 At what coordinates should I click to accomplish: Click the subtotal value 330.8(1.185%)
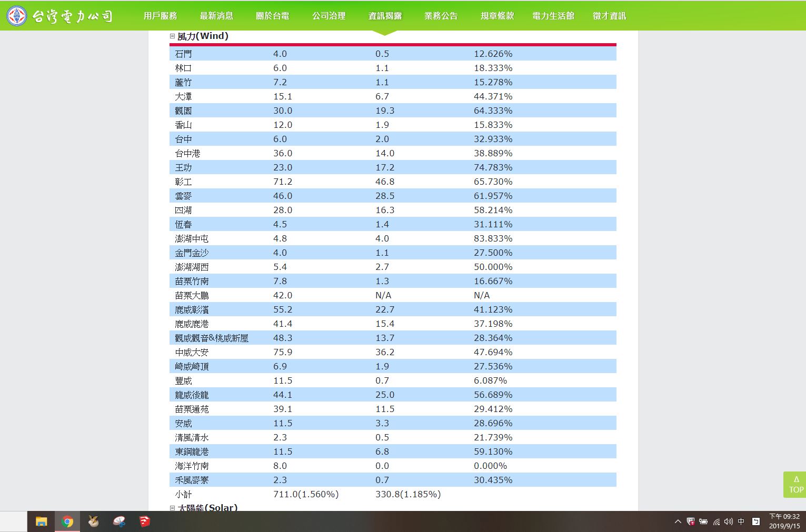[408, 494]
